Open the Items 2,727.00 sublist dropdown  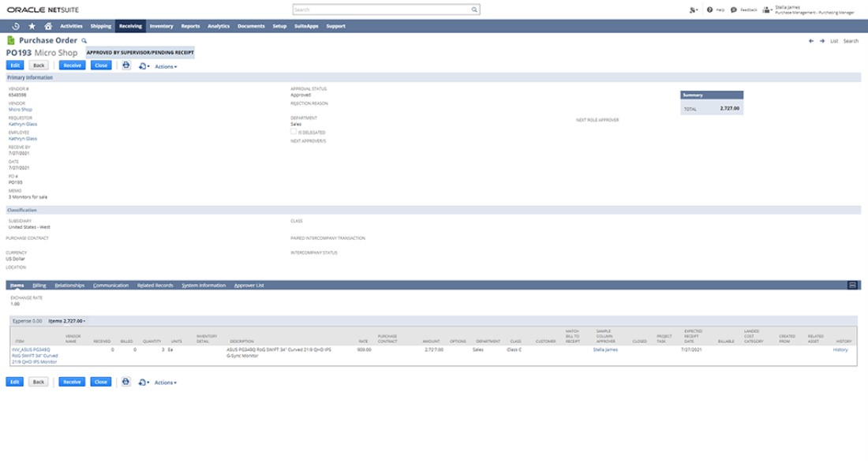coord(67,321)
